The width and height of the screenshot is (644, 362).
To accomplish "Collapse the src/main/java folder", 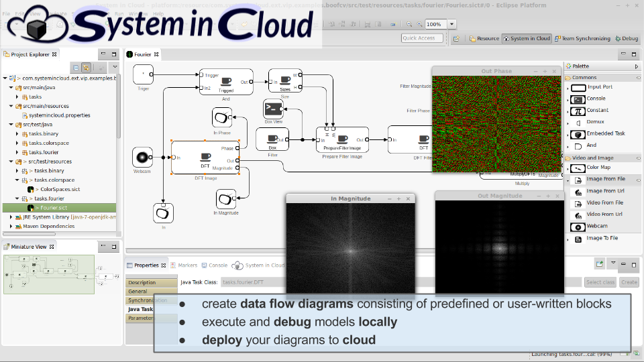I will coord(11,87).
